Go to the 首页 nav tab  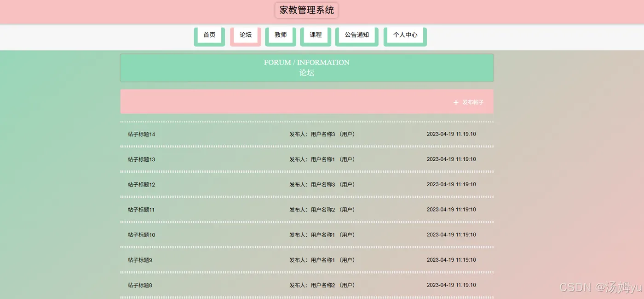[209, 35]
